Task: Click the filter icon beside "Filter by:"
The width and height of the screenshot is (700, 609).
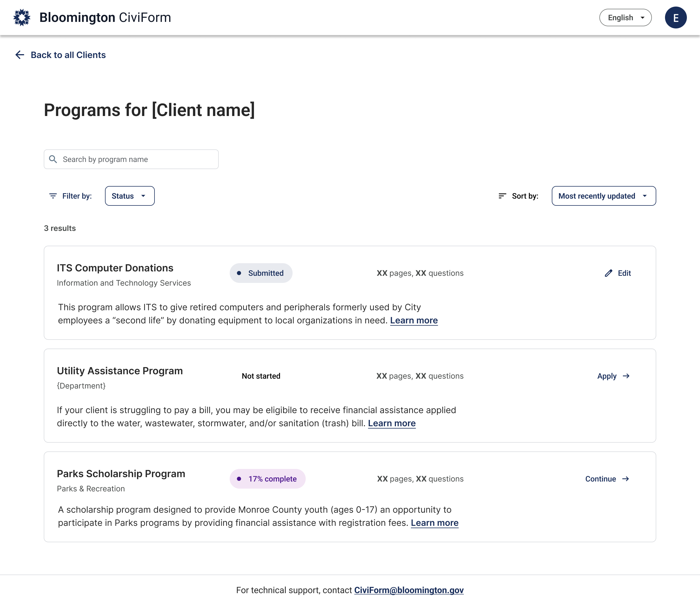Action: tap(53, 196)
